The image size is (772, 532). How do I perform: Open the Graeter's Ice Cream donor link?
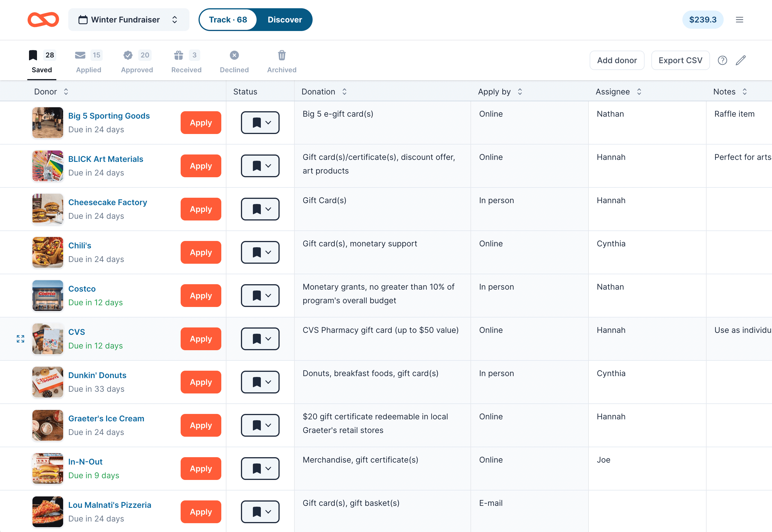[x=106, y=418]
